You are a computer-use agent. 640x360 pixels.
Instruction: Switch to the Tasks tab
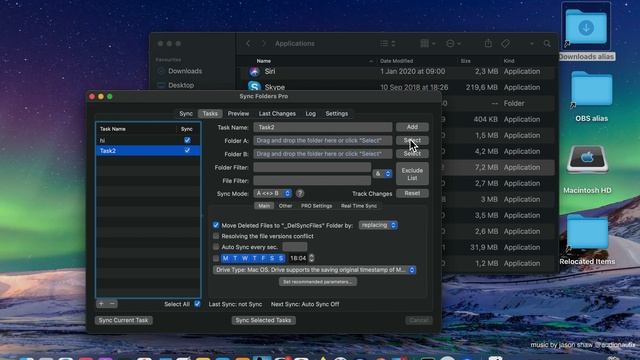(210, 114)
